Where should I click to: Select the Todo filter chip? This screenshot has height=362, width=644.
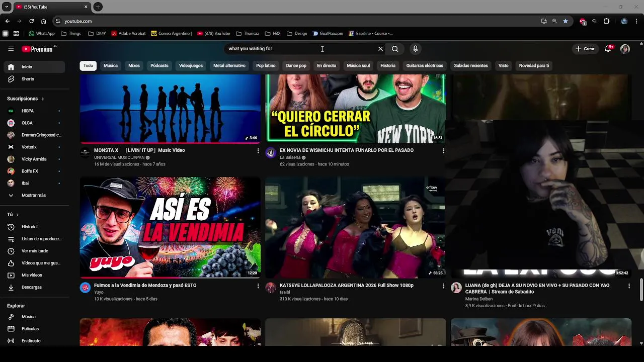coord(88,66)
